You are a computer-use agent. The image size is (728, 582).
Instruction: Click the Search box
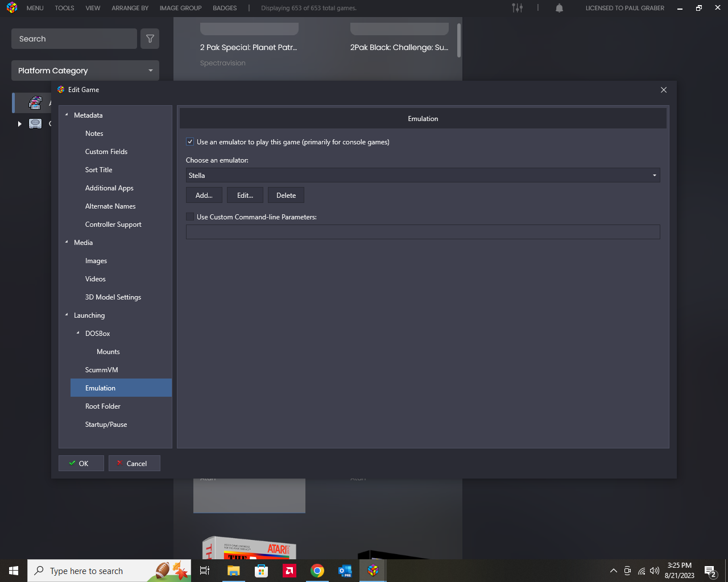coord(74,39)
